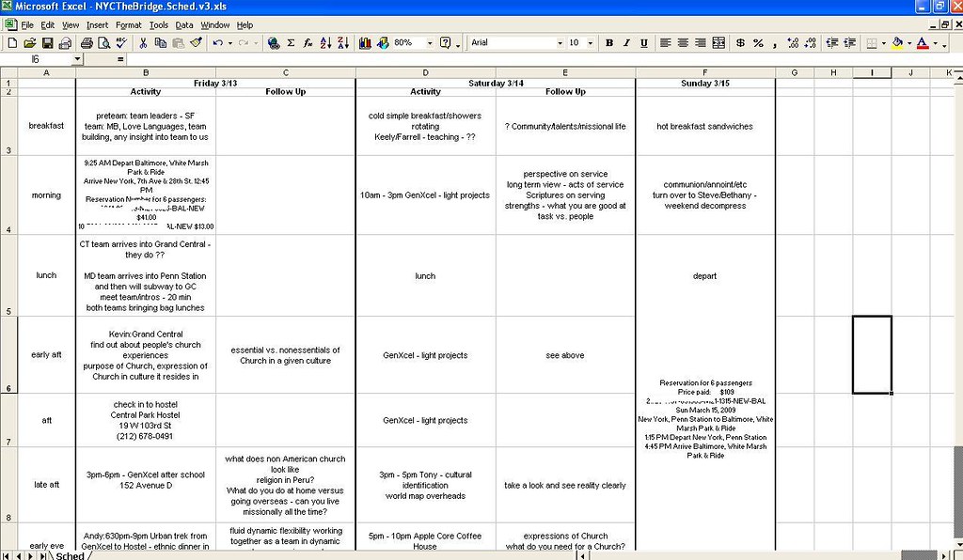
Task: Click the AutoSum sigma icon
Action: (291, 43)
